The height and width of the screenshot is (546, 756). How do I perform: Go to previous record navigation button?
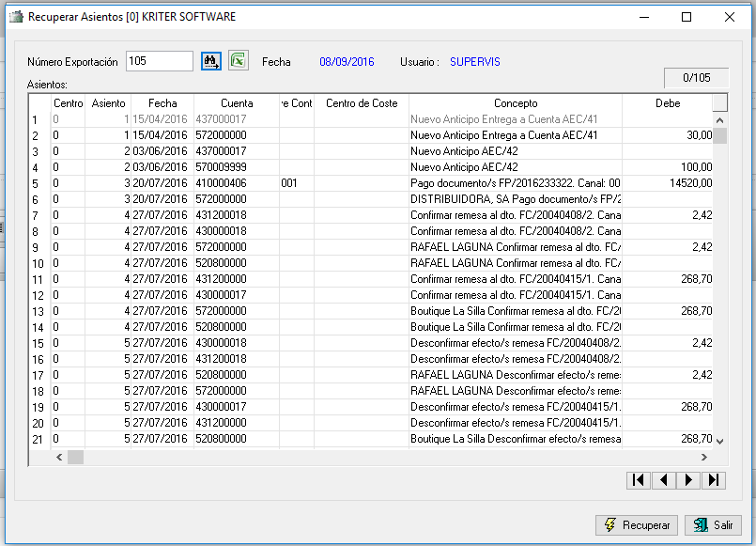663,480
